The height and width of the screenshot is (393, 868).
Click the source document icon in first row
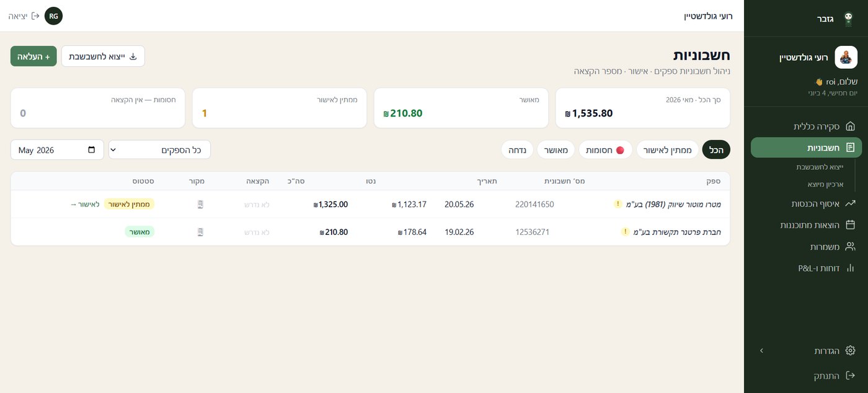(x=200, y=204)
